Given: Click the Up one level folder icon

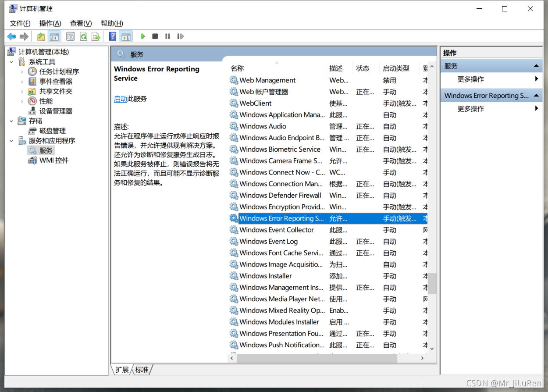Looking at the screenshot, I should click(41, 36).
